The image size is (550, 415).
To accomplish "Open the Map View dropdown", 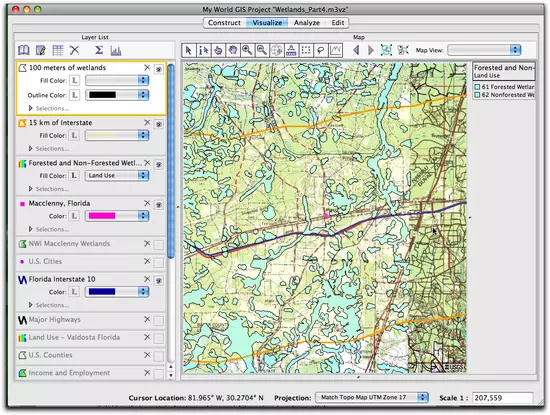I will tap(484, 50).
